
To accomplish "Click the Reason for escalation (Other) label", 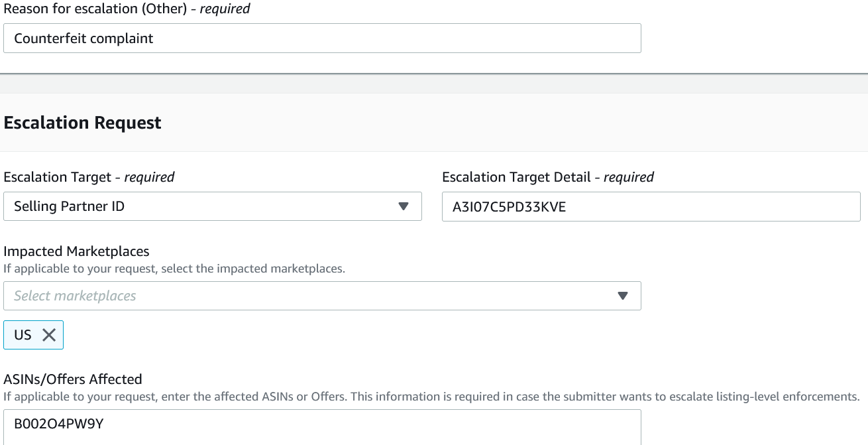I will tap(127, 9).
